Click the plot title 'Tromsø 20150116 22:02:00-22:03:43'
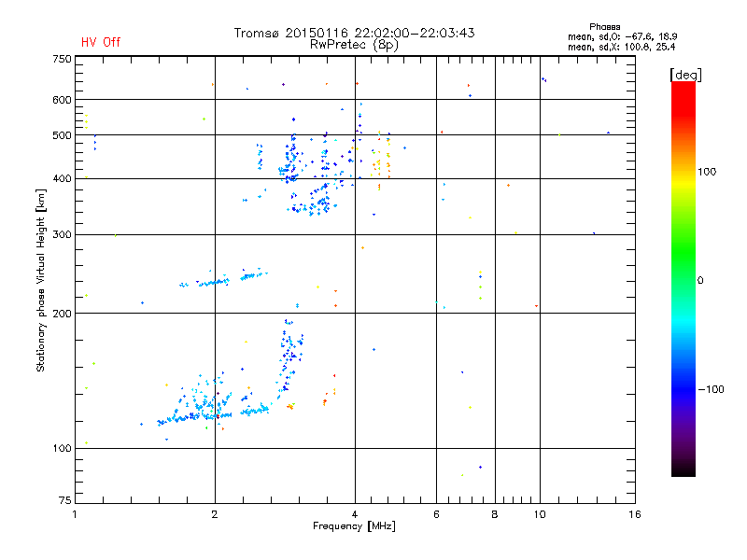The height and width of the screenshot is (560, 747). 354,33
